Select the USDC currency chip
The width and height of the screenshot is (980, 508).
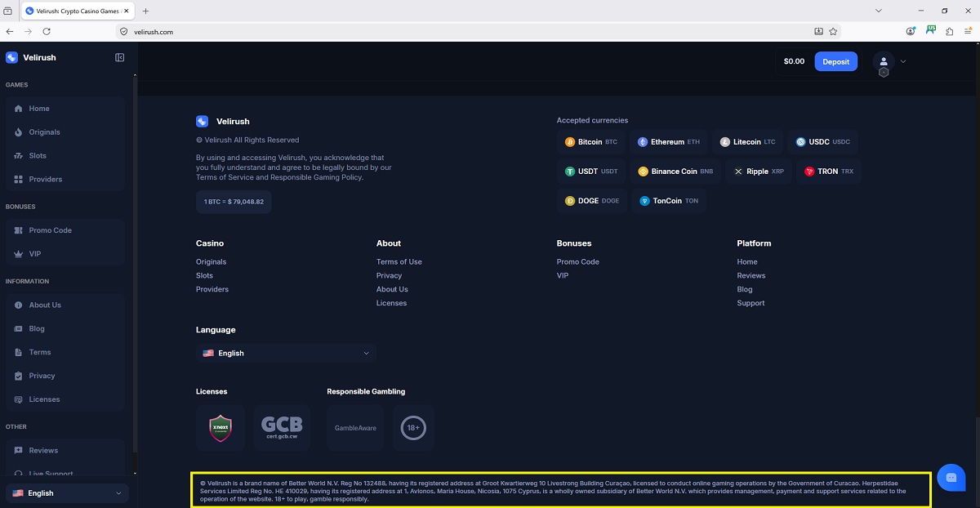point(823,142)
